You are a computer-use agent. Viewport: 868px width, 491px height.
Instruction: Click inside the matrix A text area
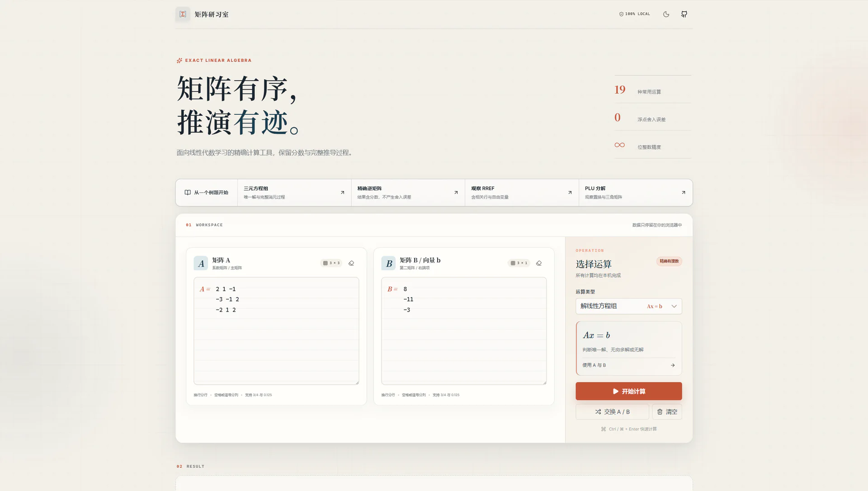276,331
